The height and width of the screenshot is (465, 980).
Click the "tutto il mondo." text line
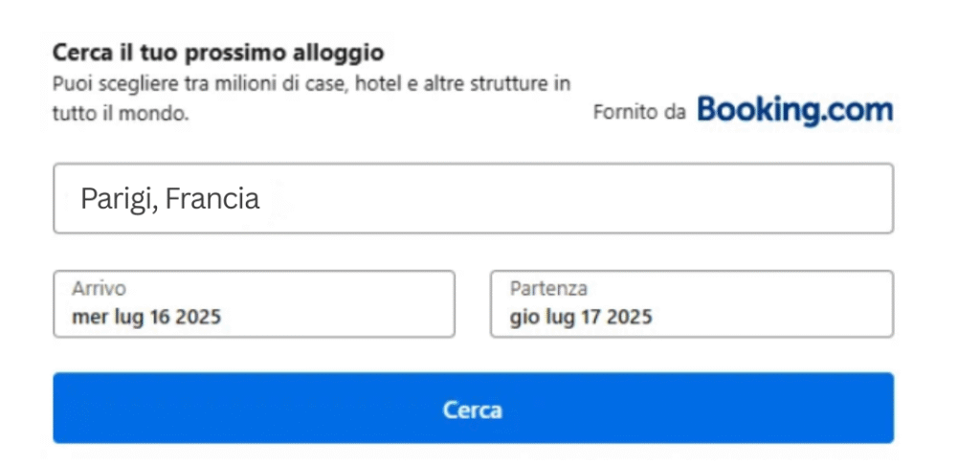click(121, 113)
